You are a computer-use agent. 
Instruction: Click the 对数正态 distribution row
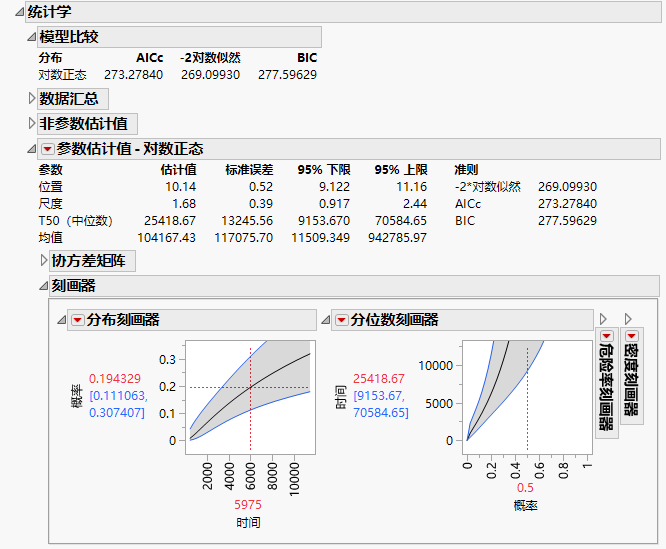pyautogui.click(x=178, y=75)
